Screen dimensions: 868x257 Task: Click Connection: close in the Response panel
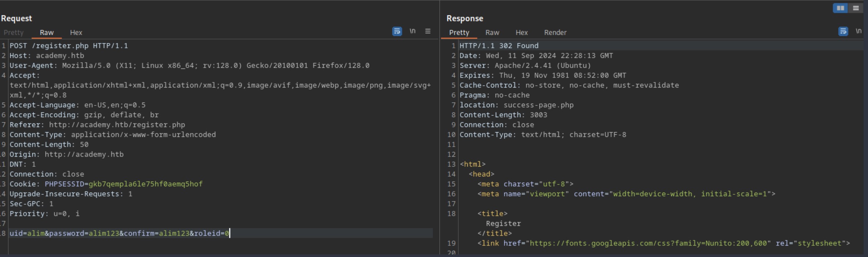coord(497,125)
